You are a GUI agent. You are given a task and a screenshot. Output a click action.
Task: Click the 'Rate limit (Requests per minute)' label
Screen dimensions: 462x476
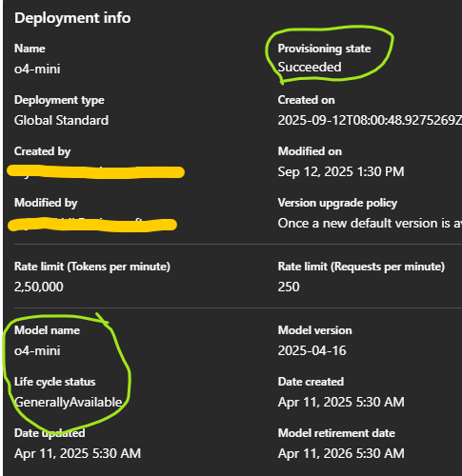[x=361, y=267]
